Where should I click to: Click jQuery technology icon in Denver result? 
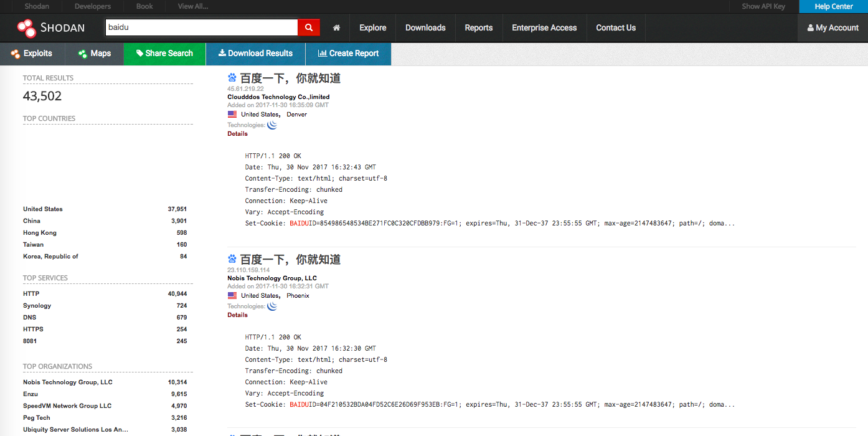(272, 125)
